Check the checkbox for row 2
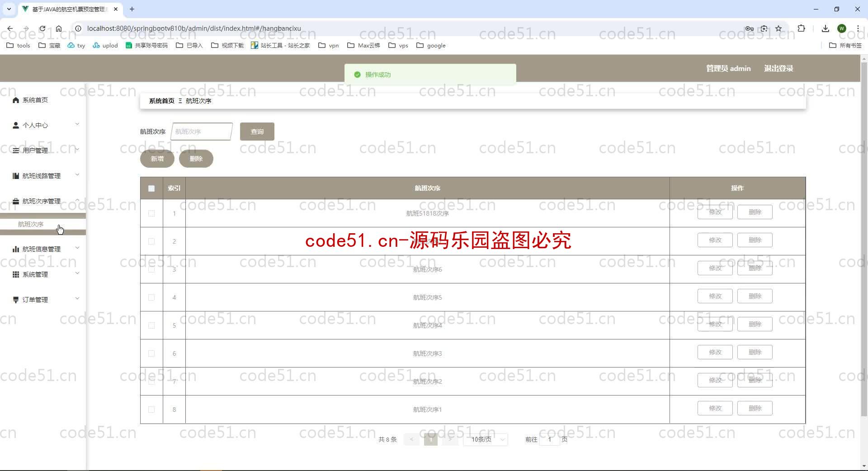This screenshot has height=471, width=868. point(151,241)
